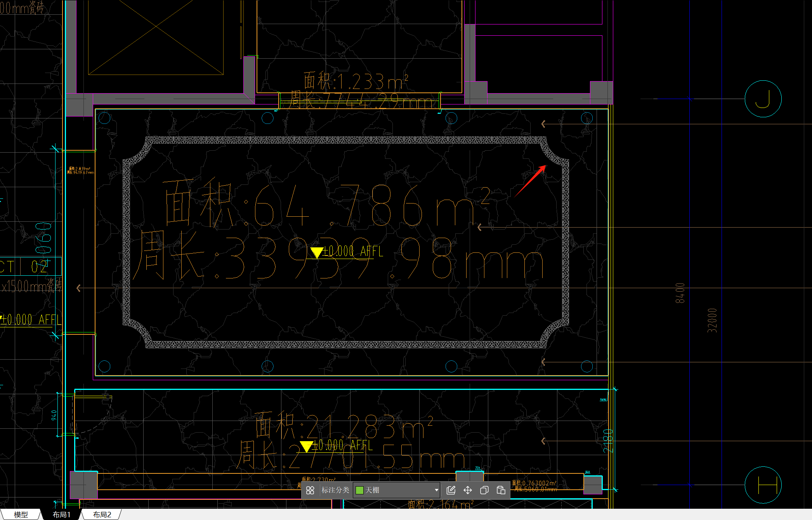The image size is (812, 520).
Task: Click the J grid axis bubble
Action: coord(763,99)
